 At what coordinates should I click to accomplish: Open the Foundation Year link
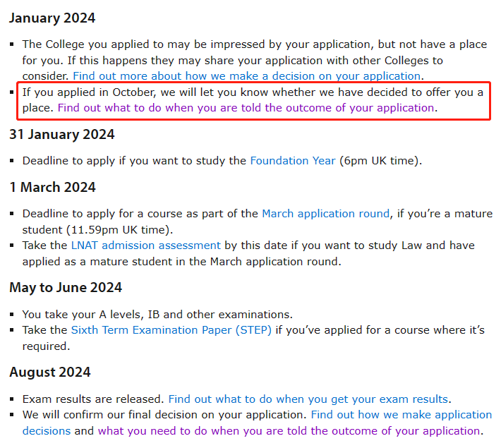coord(293,161)
